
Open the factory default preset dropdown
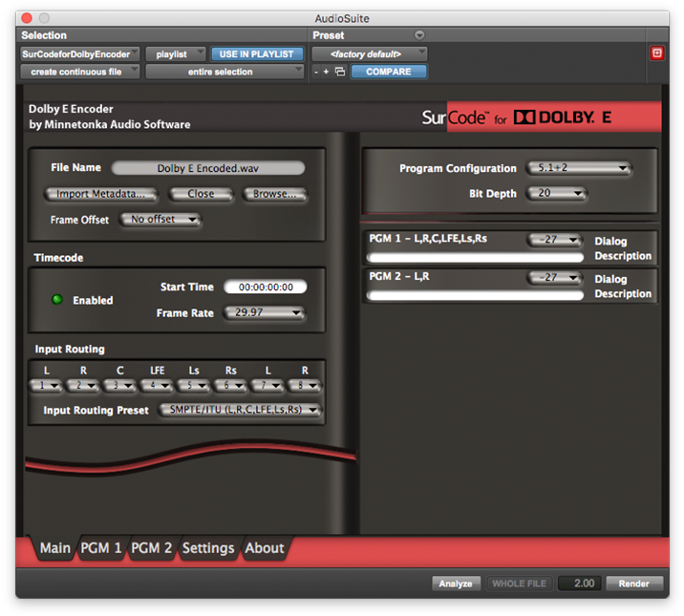(370, 54)
